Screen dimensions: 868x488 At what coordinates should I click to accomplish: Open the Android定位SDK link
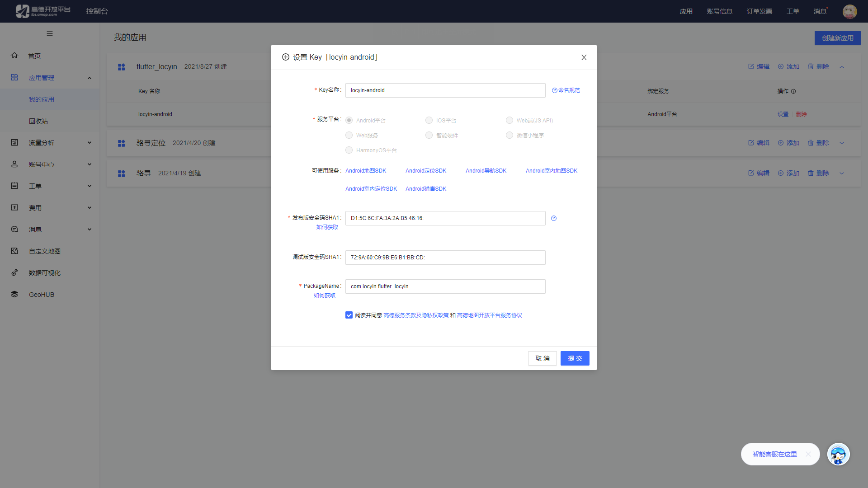426,171
